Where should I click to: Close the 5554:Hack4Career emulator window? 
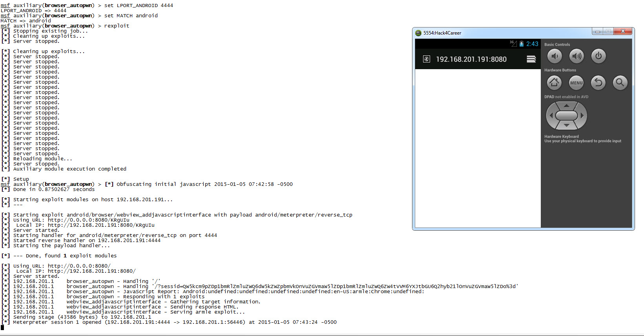point(623,31)
